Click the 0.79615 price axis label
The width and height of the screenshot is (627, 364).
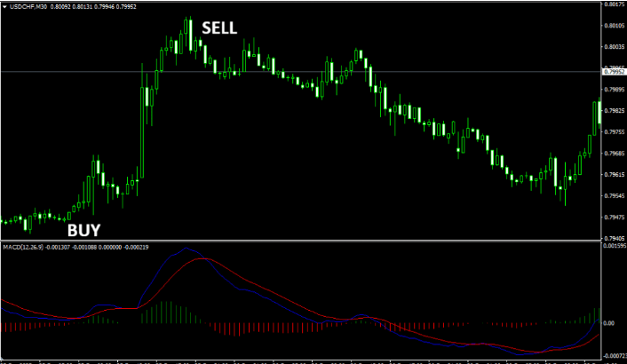613,175
